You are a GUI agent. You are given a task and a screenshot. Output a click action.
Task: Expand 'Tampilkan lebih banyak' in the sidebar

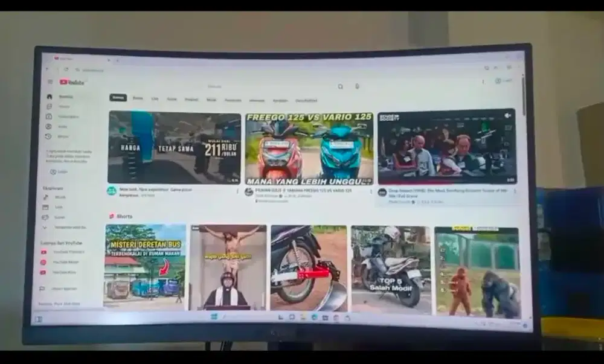tap(65, 228)
